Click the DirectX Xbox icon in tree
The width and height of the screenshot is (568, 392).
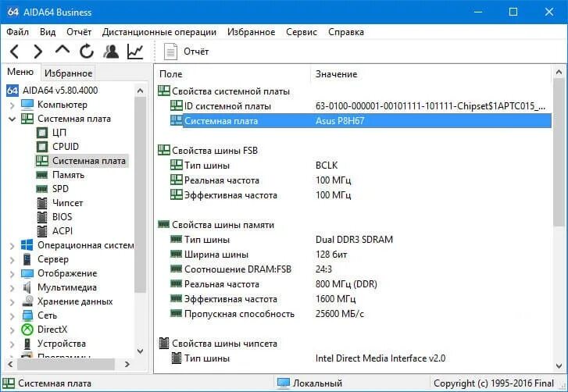pyautogui.click(x=27, y=330)
